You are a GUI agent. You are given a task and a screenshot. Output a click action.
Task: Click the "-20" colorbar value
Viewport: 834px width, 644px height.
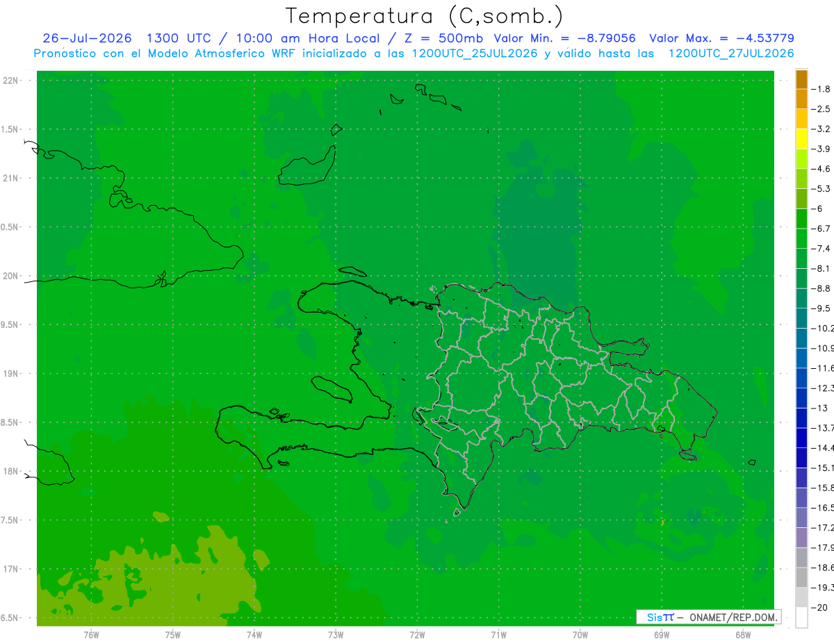coord(820,608)
